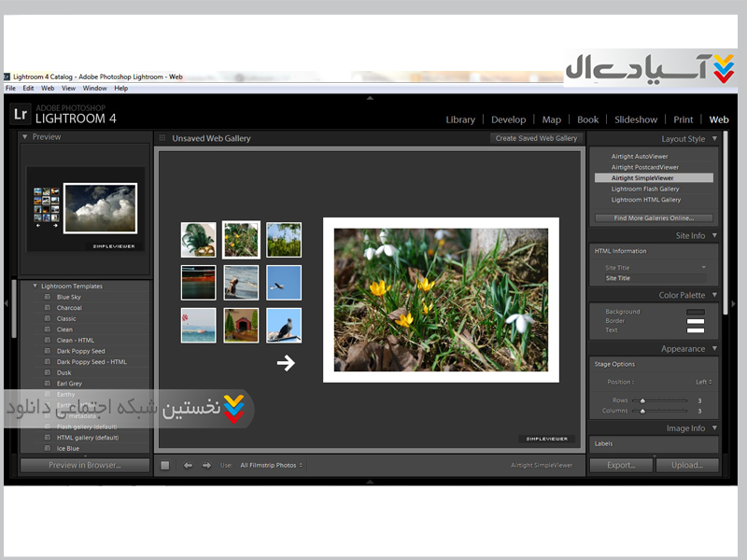
Task: Click the stop preview square icon
Action: click(x=165, y=465)
